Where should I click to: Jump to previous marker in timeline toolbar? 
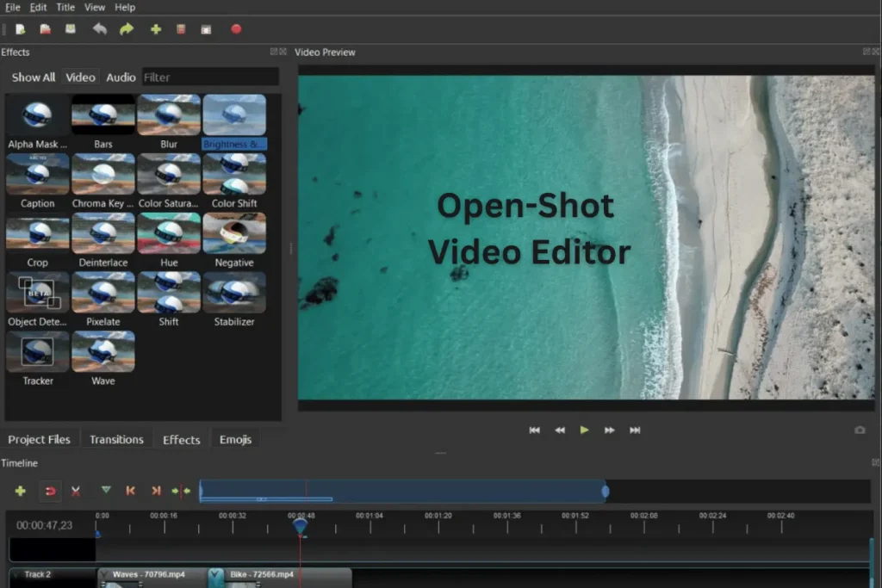pos(131,491)
